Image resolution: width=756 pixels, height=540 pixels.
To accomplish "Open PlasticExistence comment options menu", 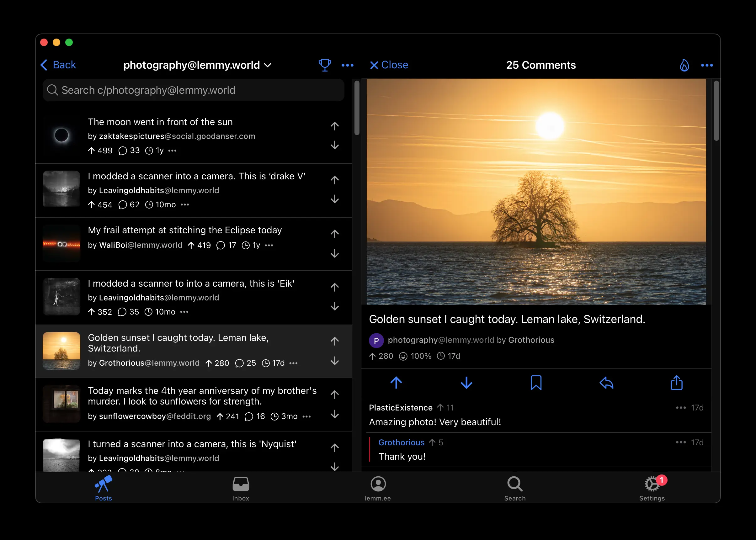I will coord(680,408).
